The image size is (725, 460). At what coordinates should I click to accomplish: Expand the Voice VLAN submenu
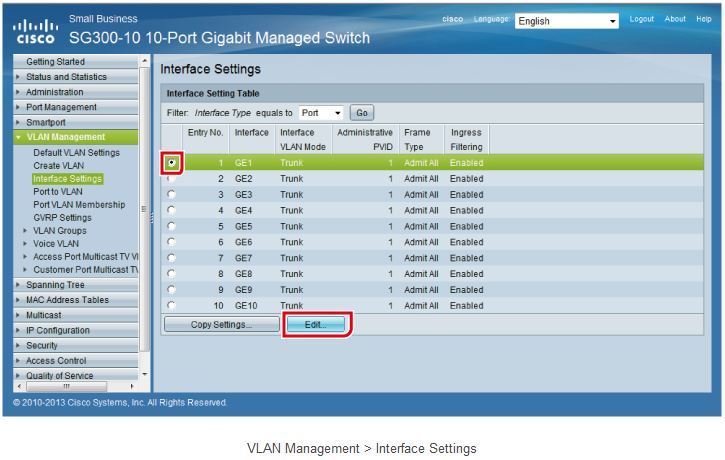point(25,243)
